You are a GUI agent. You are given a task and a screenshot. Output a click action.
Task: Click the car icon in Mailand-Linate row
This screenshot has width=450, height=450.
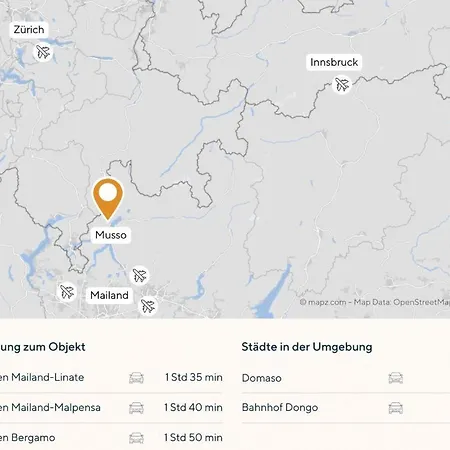(136, 378)
